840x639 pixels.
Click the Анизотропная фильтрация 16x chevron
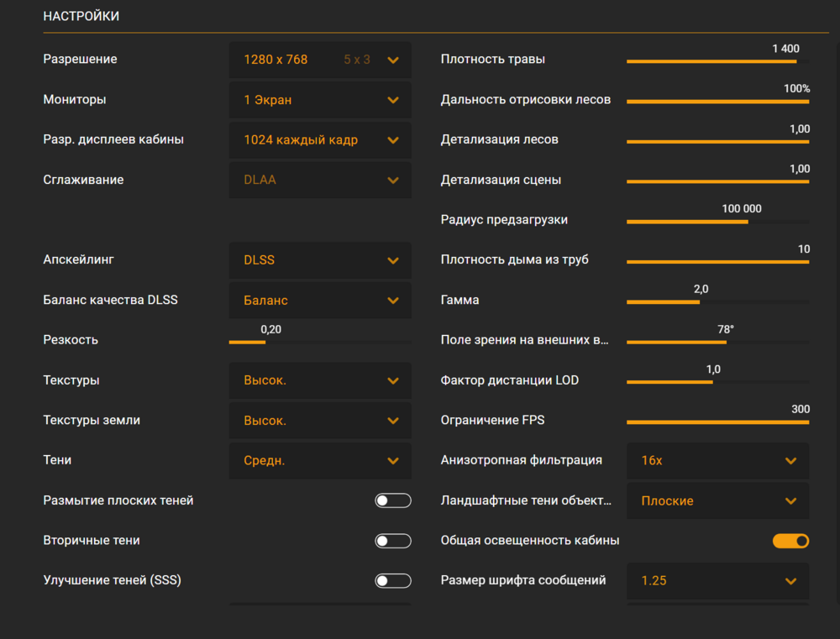pos(790,461)
